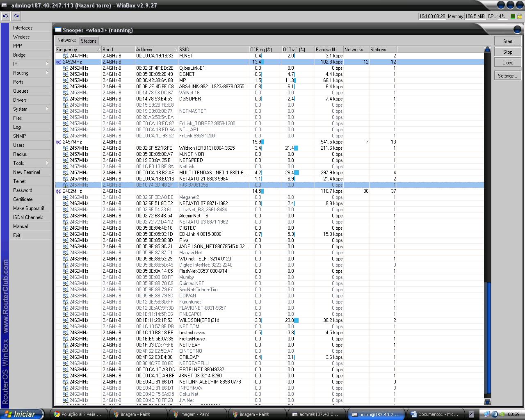Select the 2462MHz group frequency row icon
Image resolution: width=525 pixels, height=420 pixels.
tap(59, 191)
